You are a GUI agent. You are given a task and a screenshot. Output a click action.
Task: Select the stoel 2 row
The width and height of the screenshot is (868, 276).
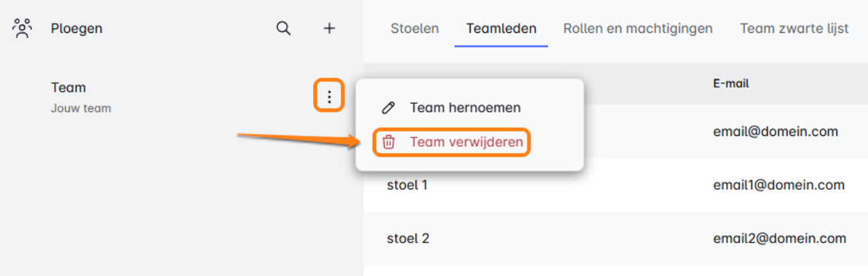pyautogui.click(x=408, y=238)
